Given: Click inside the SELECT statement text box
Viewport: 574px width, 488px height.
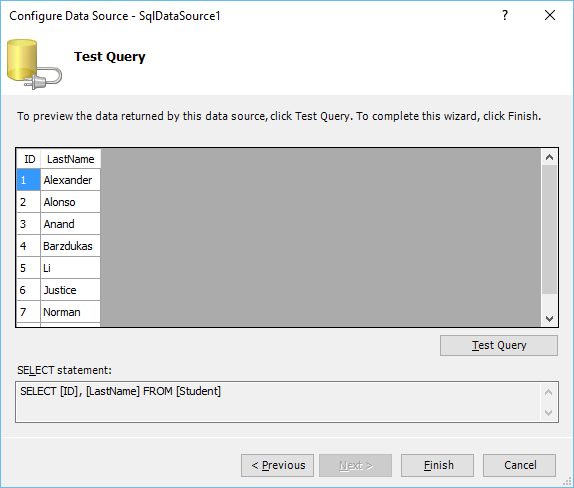Looking at the screenshot, I should pos(278,402).
